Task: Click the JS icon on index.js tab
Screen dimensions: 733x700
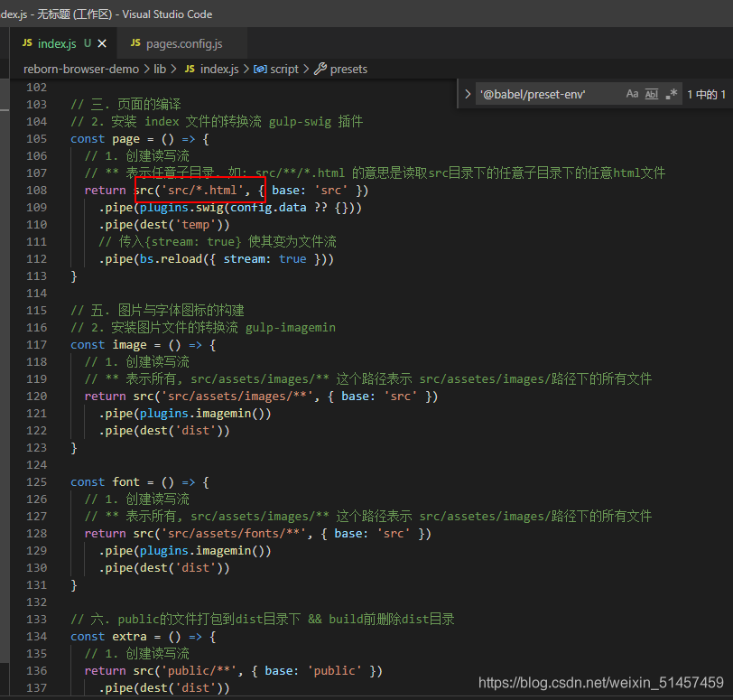Action: pos(28,43)
